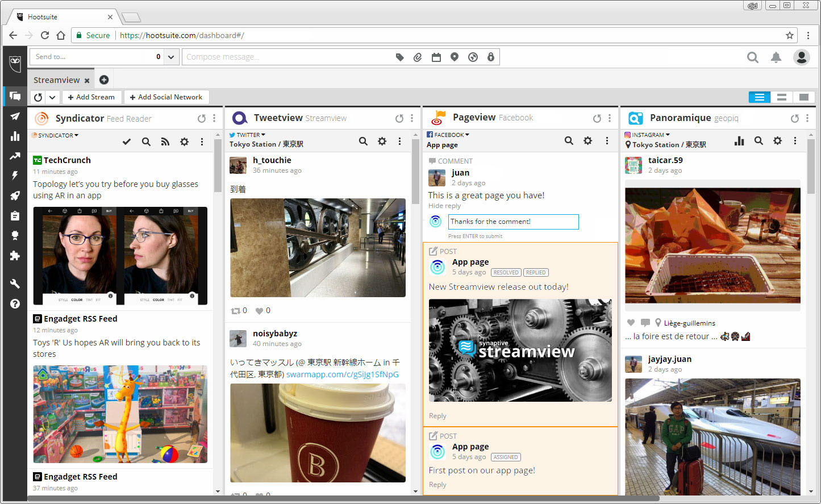
Task: Click the attach paperclip icon
Action: pos(418,57)
